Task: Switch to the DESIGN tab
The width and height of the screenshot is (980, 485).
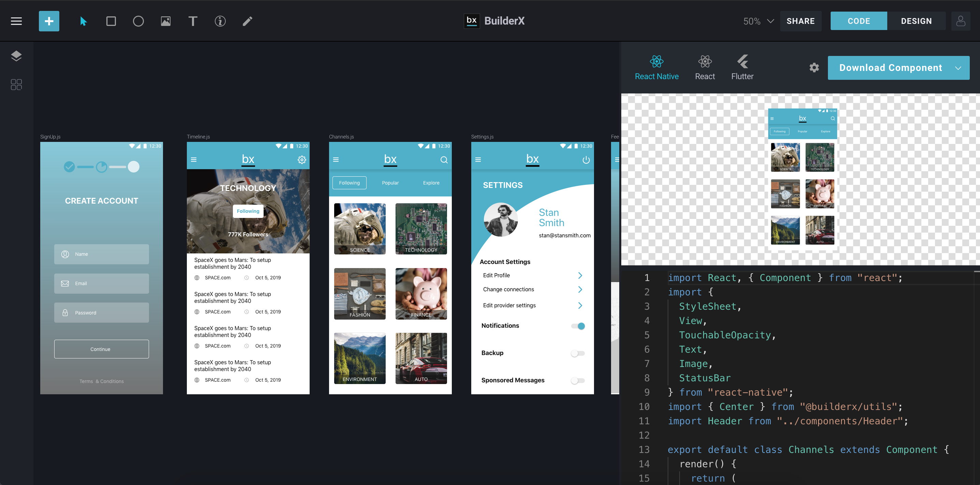Action: click(x=916, y=21)
